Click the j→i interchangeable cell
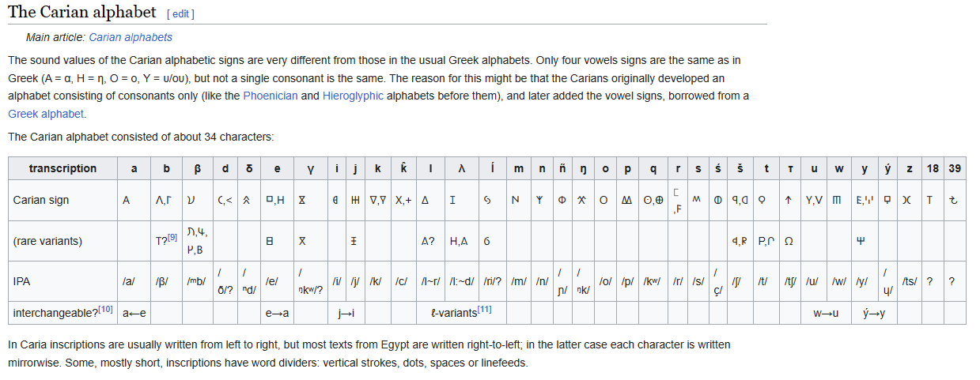This screenshot has height=380, width=980. (346, 313)
